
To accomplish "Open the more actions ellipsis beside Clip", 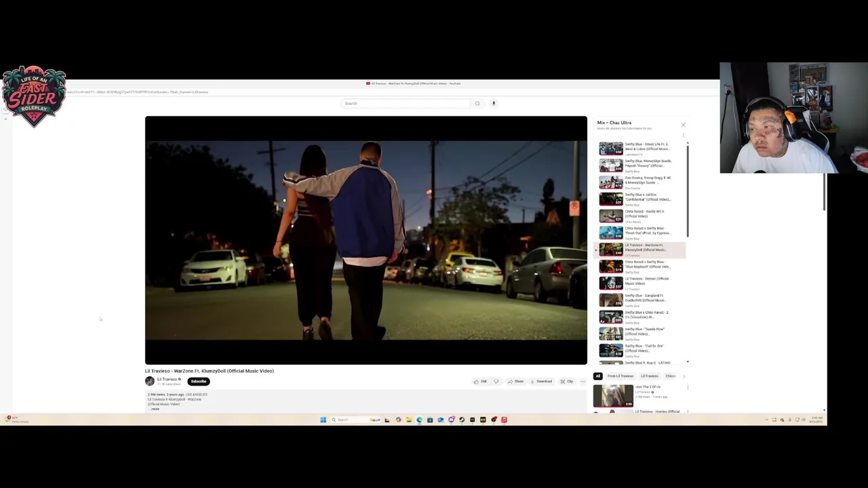I will point(583,382).
